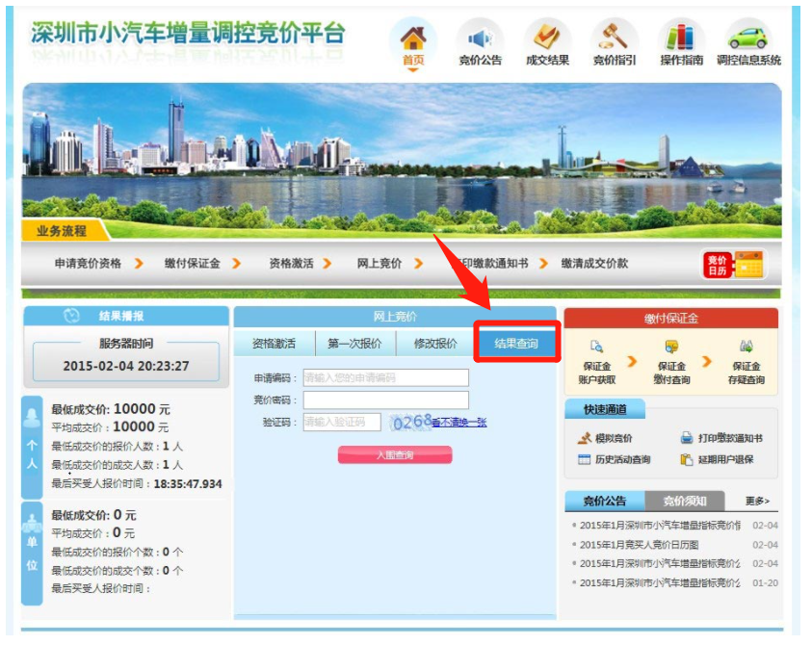Screen dimensions: 812x645
Task: Open 打印缴款通知书 printer icon
Action: pos(688,438)
